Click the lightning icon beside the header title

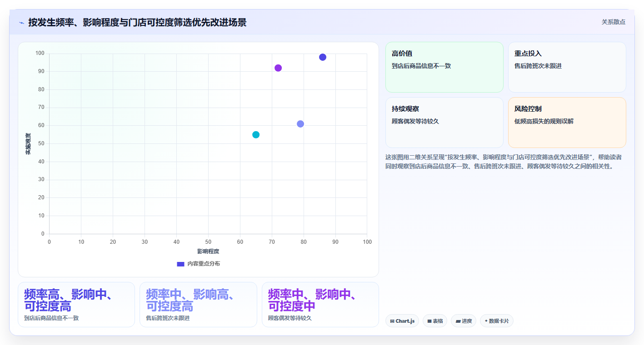click(x=21, y=23)
